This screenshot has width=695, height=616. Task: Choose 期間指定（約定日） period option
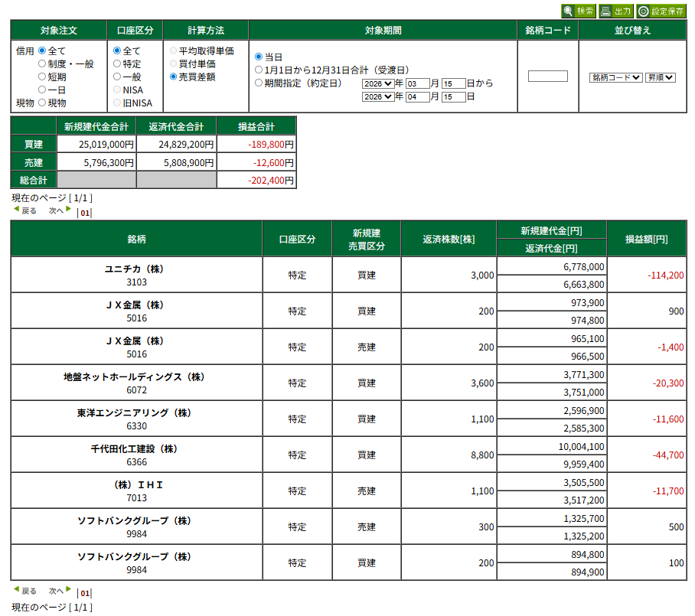259,83
